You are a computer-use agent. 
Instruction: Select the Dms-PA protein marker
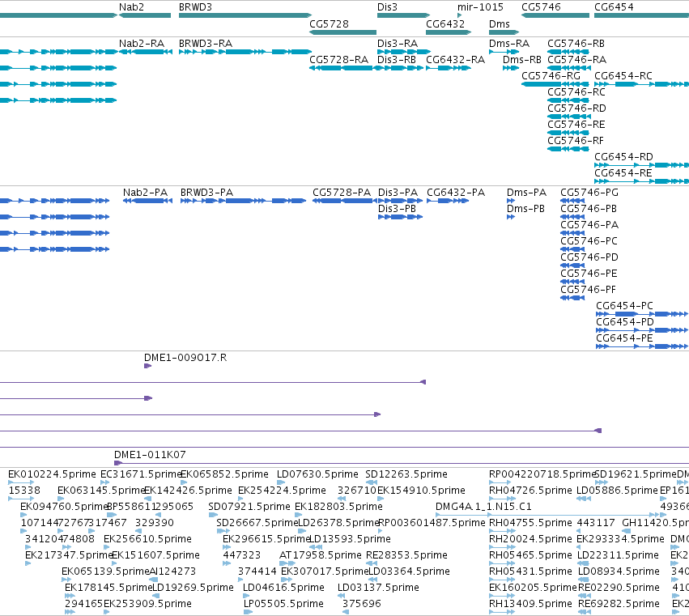pyautogui.click(x=511, y=201)
